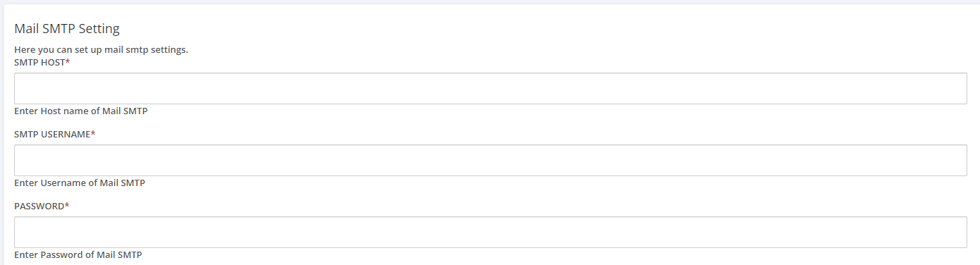
Task: Focus the SMTP USERNAME text box
Action: 490,161
